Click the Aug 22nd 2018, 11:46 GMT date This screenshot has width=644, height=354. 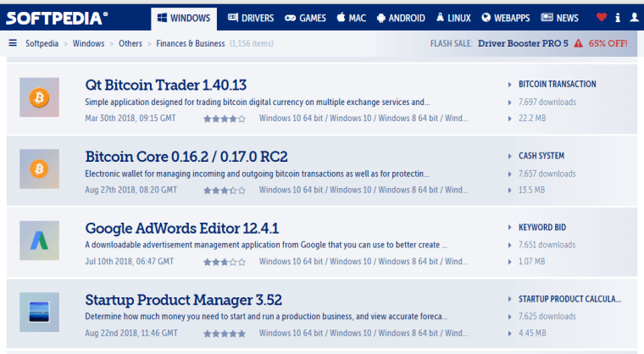tap(131, 333)
